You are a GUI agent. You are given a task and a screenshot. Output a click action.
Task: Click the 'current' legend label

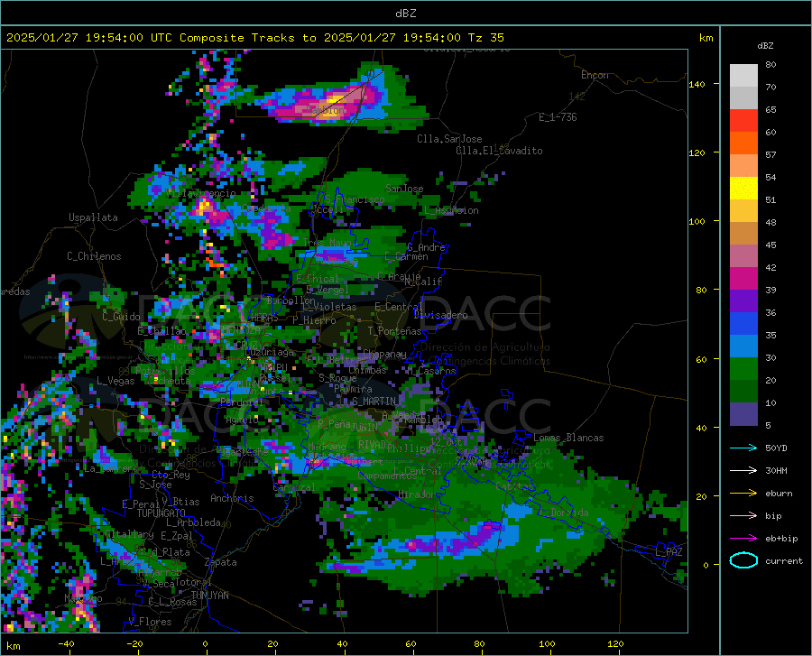[783, 560]
